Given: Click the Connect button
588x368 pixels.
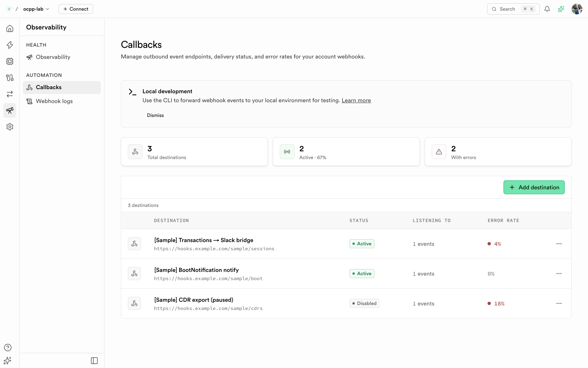Looking at the screenshot, I should tap(76, 9).
